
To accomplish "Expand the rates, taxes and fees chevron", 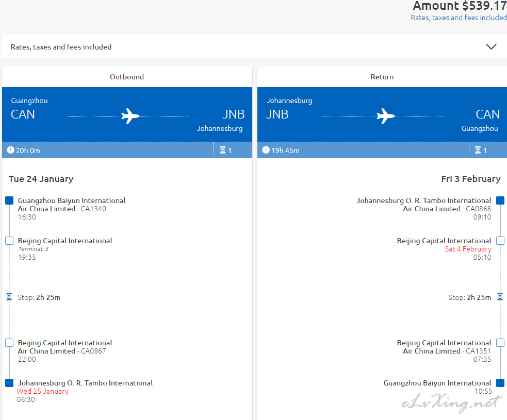I will coord(491,47).
